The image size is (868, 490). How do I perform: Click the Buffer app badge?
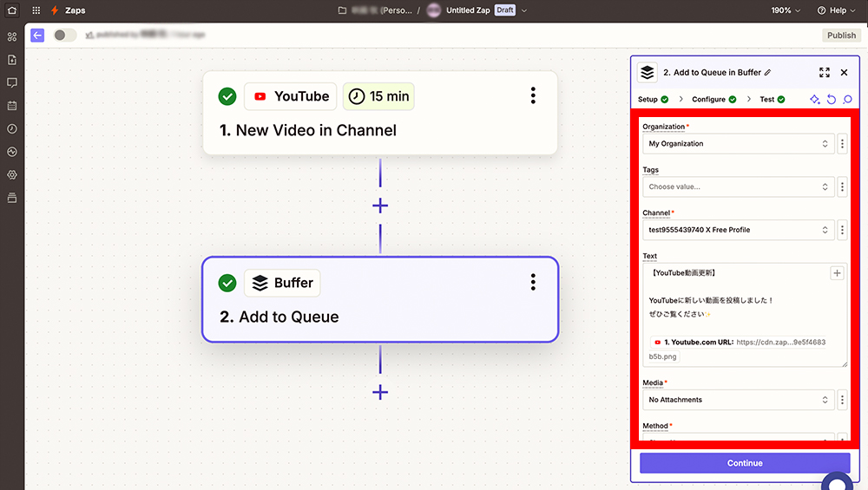282,283
